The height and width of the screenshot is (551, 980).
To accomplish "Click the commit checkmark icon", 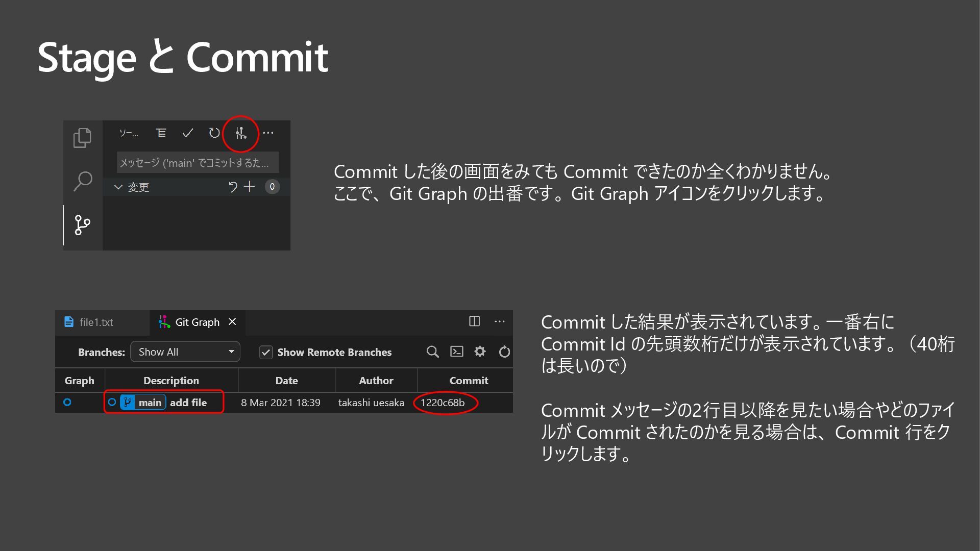I will [x=188, y=133].
